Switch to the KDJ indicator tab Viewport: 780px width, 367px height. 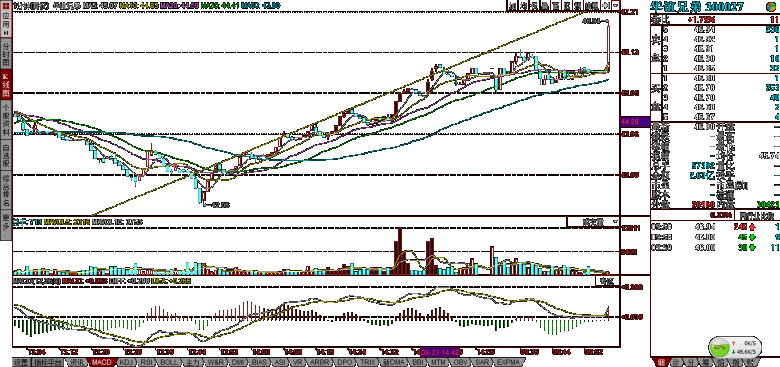[x=128, y=363]
